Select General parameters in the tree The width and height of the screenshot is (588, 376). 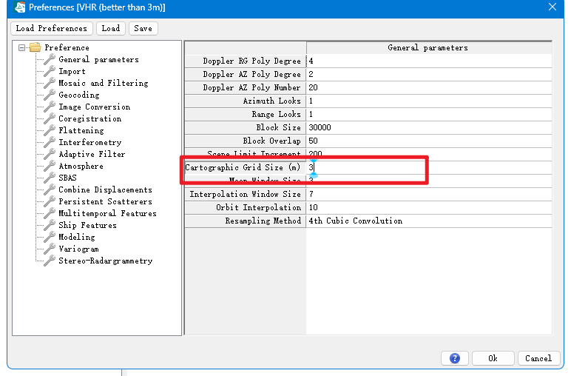pyautogui.click(x=98, y=59)
